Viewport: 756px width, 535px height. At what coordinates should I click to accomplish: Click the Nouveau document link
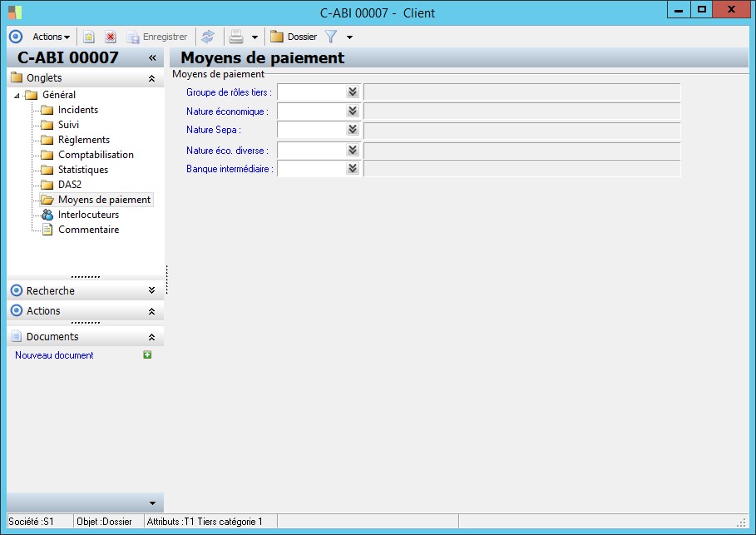54,355
